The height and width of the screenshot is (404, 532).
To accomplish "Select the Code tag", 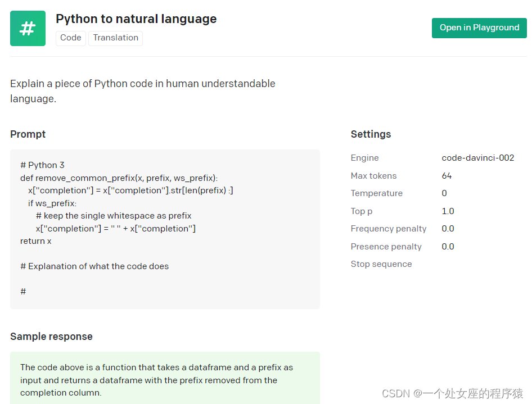I will pos(71,38).
